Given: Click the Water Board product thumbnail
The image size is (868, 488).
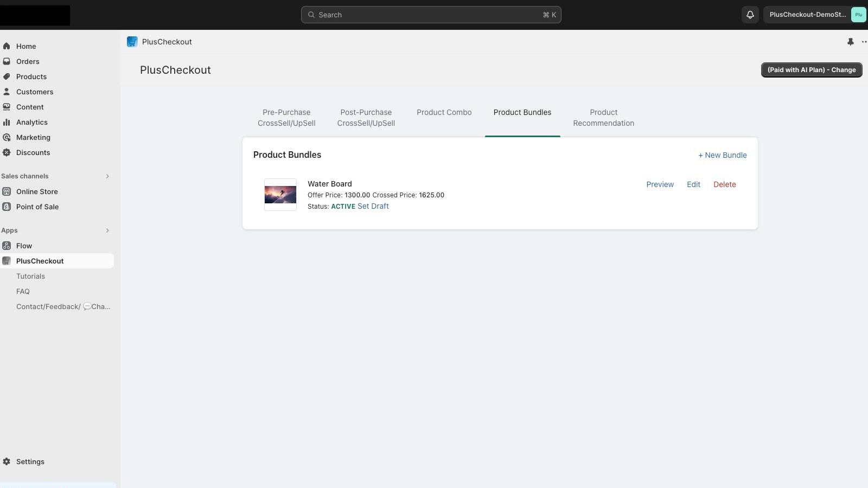Looking at the screenshot, I should 279,194.
